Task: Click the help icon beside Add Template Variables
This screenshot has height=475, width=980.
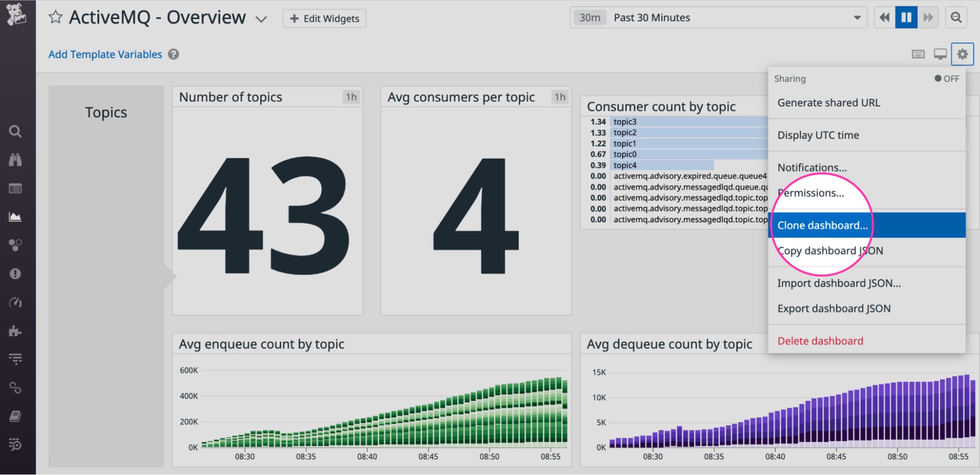Action: click(x=174, y=54)
